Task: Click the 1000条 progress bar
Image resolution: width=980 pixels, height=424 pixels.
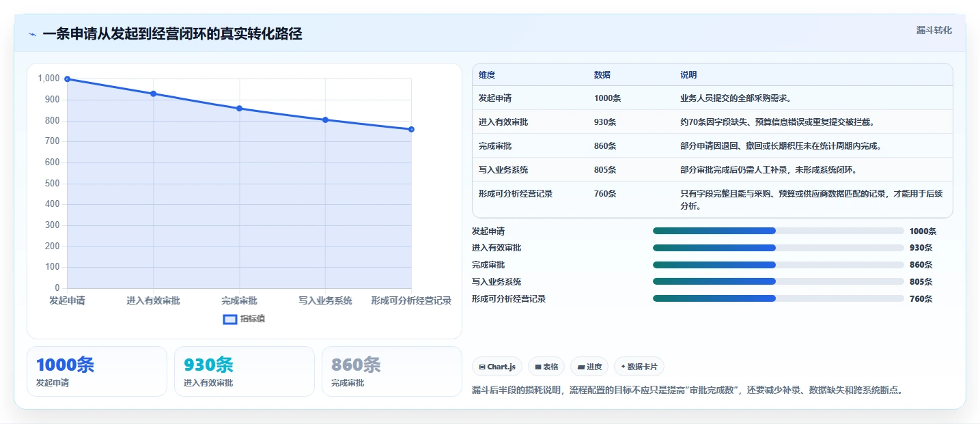Action: coord(779,231)
